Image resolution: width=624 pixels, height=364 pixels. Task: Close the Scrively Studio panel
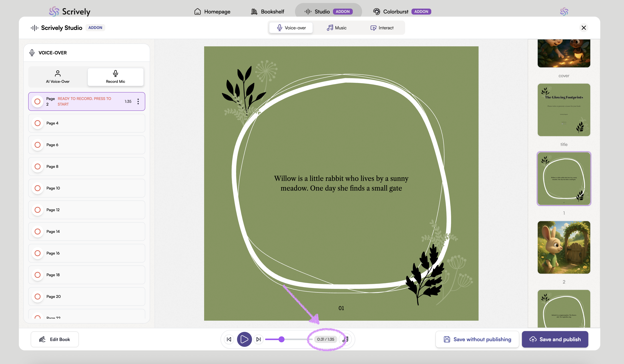click(584, 28)
